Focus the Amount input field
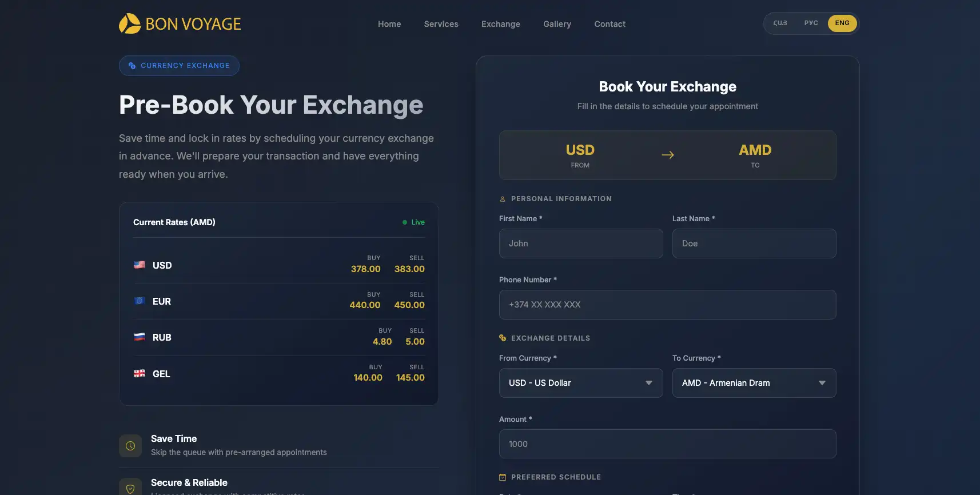 click(668, 444)
